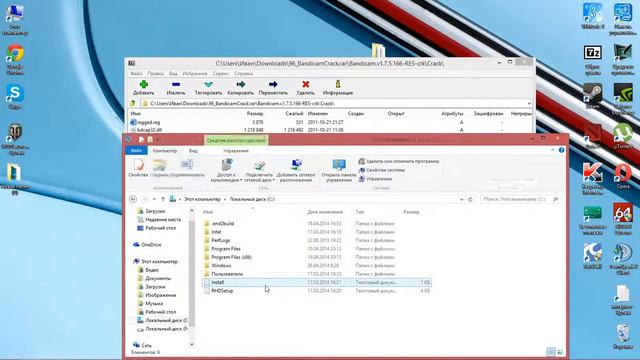Screen dimensions: 640x360
Task: Select the Windows folder in Explorer
Action: [x=221, y=266]
